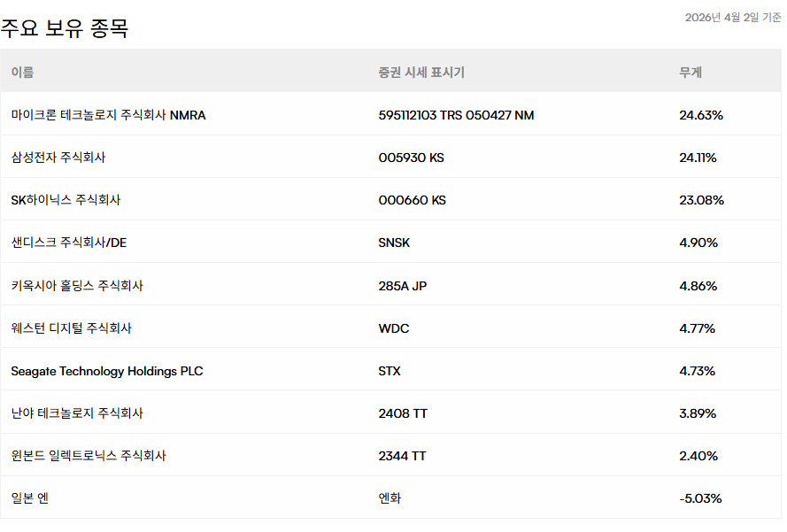The image size is (787, 532).
Task: Click the 23.08% weight value
Action: pos(702,200)
